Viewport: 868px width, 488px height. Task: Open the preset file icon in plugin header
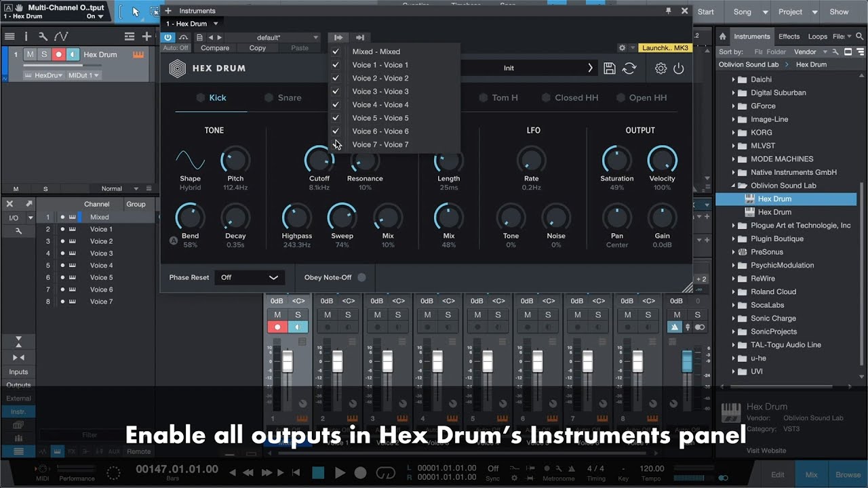[x=199, y=37]
